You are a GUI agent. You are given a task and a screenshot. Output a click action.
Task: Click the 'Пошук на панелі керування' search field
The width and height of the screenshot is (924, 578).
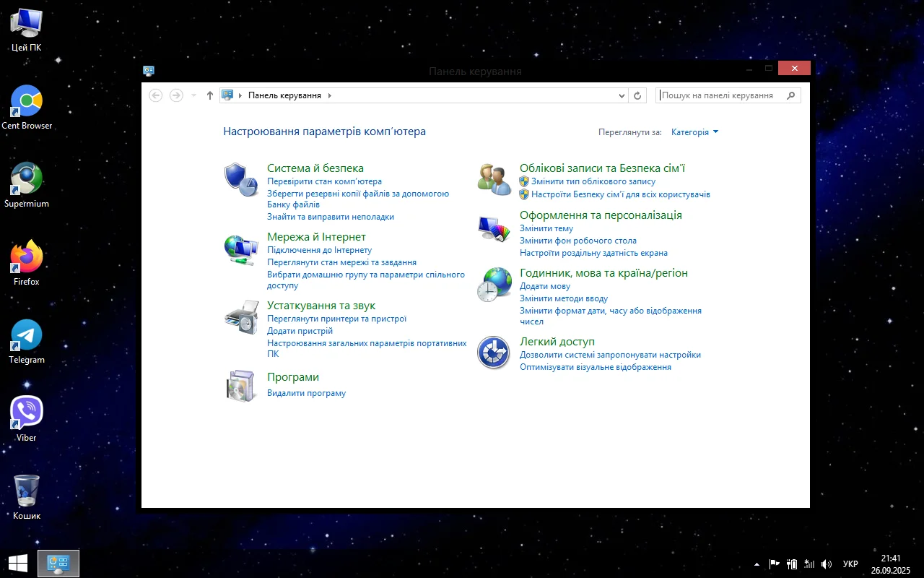tap(722, 95)
